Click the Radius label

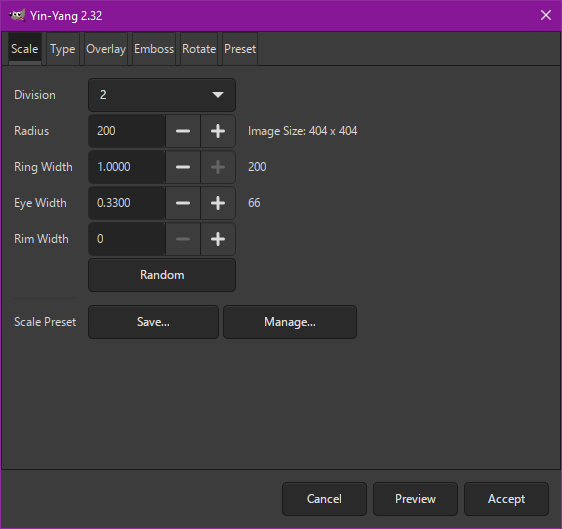(32, 131)
